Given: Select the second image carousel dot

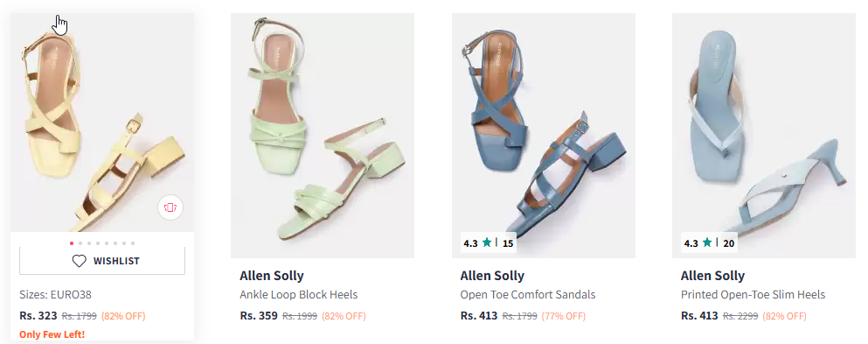Looking at the screenshot, I should click(80, 243).
